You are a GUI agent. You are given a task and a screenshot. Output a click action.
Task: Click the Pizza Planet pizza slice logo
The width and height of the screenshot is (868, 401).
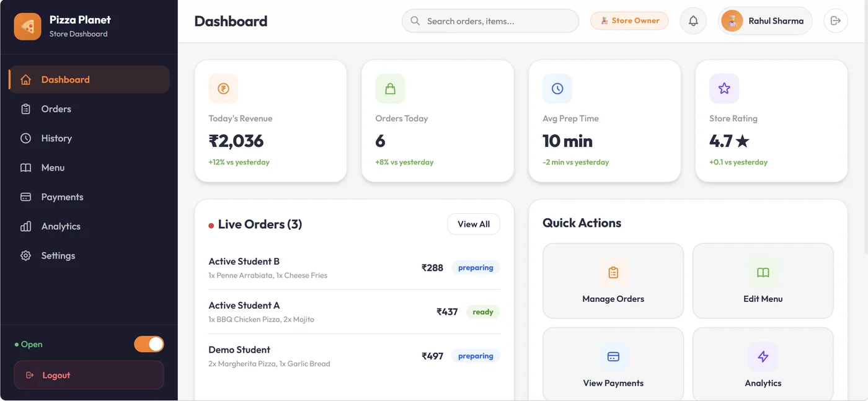(27, 27)
